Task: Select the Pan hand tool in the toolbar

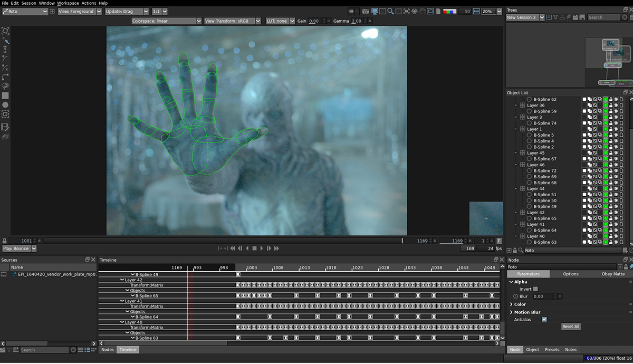Action: click(x=422, y=10)
